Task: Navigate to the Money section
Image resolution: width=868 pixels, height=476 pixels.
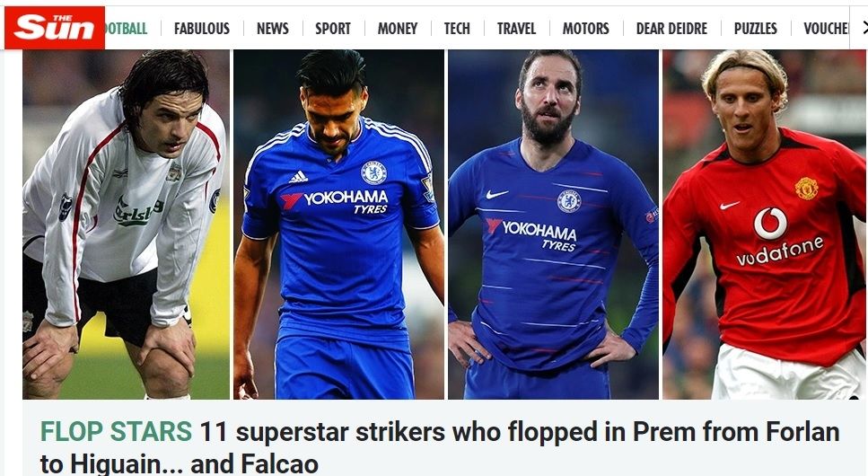Action: tap(398, 29)
